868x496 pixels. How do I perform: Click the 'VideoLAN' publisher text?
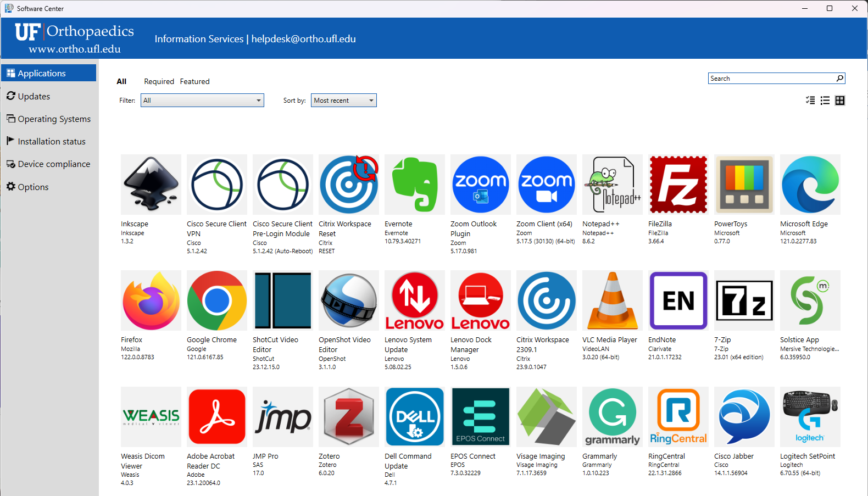click(596, 349)
